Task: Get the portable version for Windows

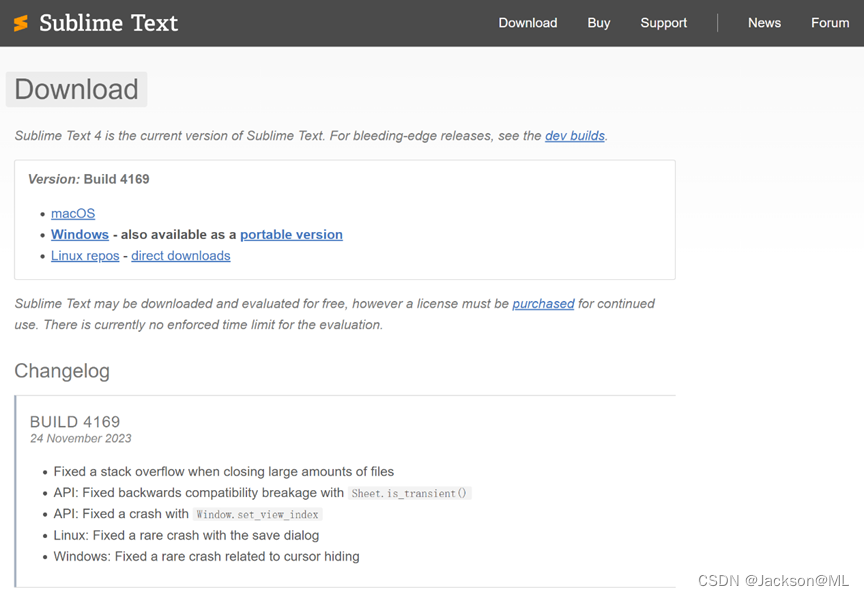Action: [x=291, y=234]
